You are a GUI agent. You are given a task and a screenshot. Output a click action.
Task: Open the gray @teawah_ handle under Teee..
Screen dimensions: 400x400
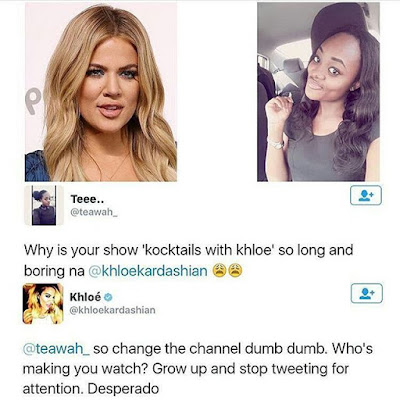[94, 212]
